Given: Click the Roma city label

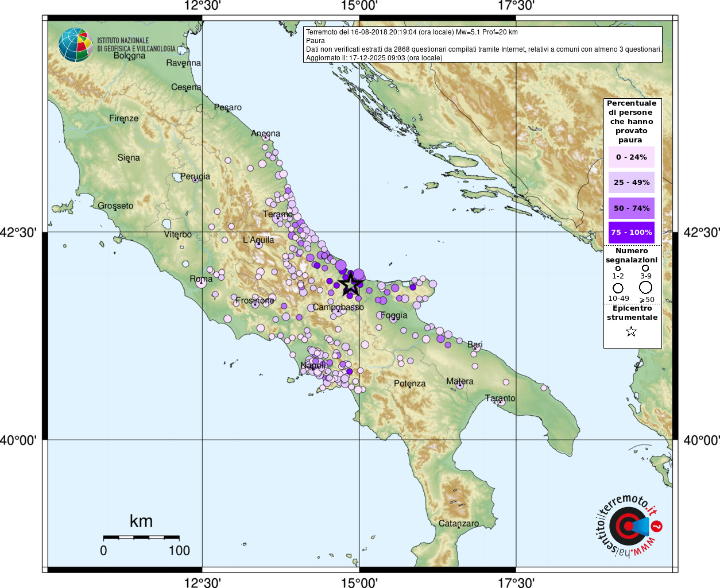Looking at the screenshot, I should click(201, 279).
